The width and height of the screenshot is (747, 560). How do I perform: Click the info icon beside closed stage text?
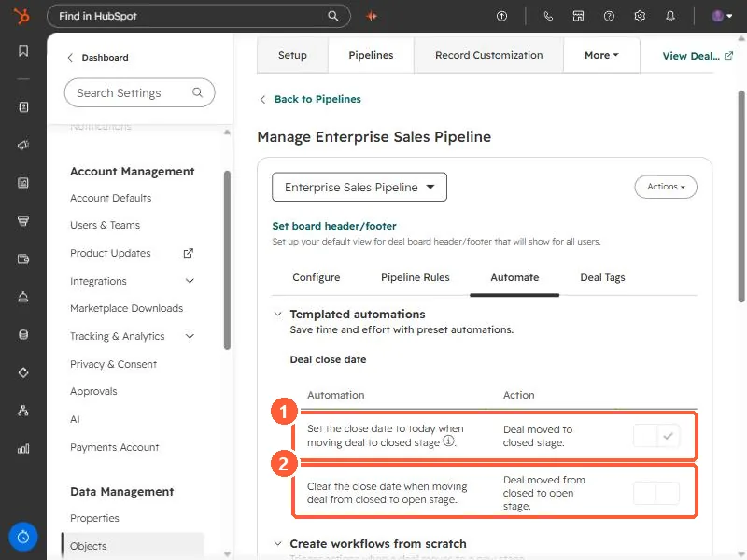click(x=448, y=441)
